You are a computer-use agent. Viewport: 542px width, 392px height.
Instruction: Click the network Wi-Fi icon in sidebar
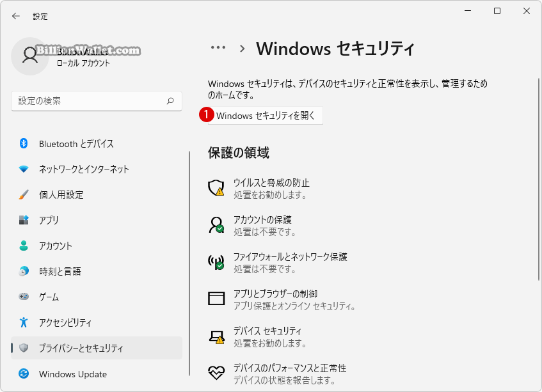(x=24, y=169)
